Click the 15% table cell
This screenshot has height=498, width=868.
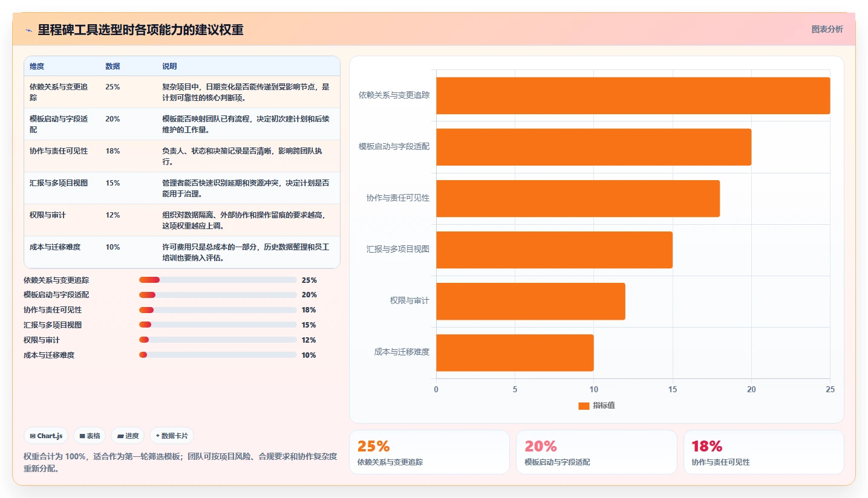pyautogui.click(x=113, y=183)
